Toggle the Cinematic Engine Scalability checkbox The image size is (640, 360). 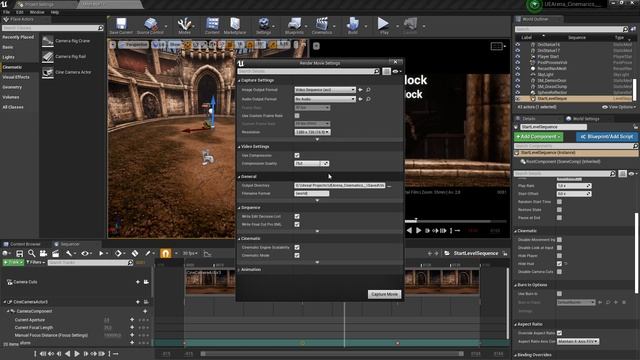click(x=297, y=247)
